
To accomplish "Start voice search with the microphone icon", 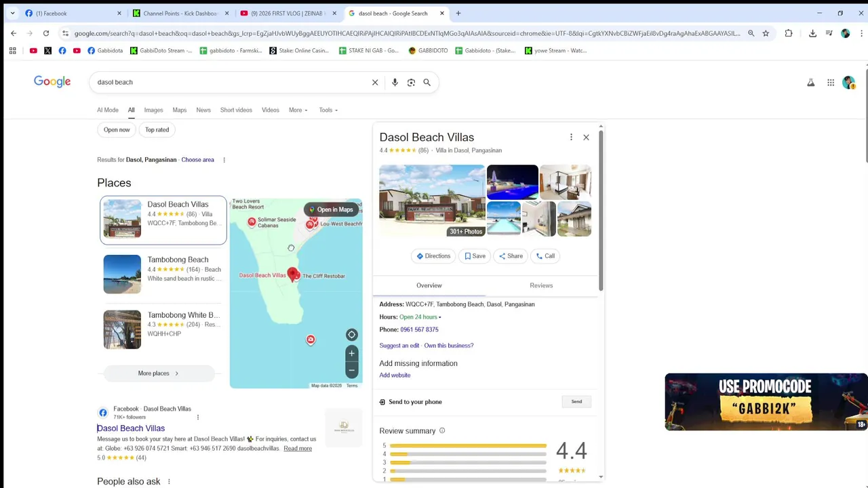I will [395, 82].
